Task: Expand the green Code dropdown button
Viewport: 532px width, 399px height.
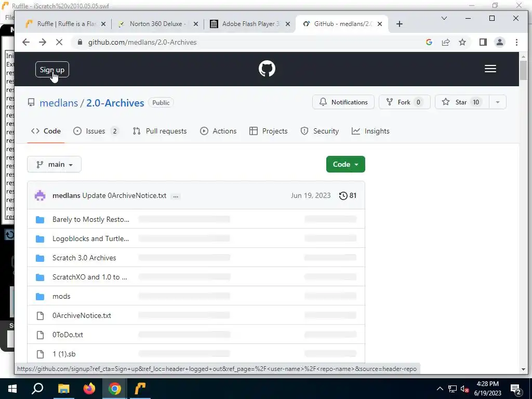Action: click(345, 164)
